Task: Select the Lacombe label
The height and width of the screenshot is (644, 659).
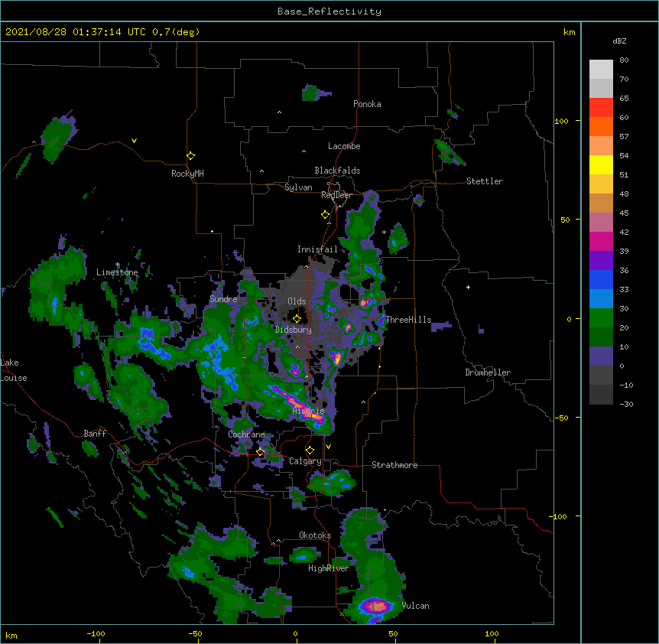Action: point(344,146)
